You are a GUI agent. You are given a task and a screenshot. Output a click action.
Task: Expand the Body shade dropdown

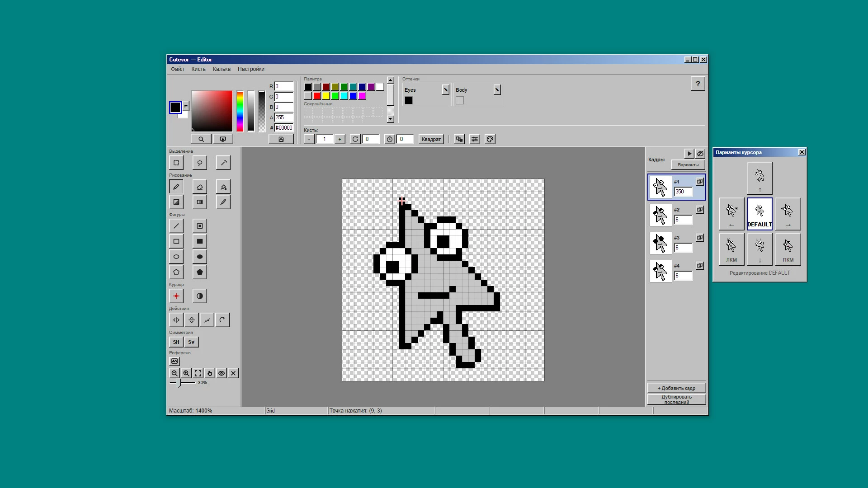coord(497,89)
